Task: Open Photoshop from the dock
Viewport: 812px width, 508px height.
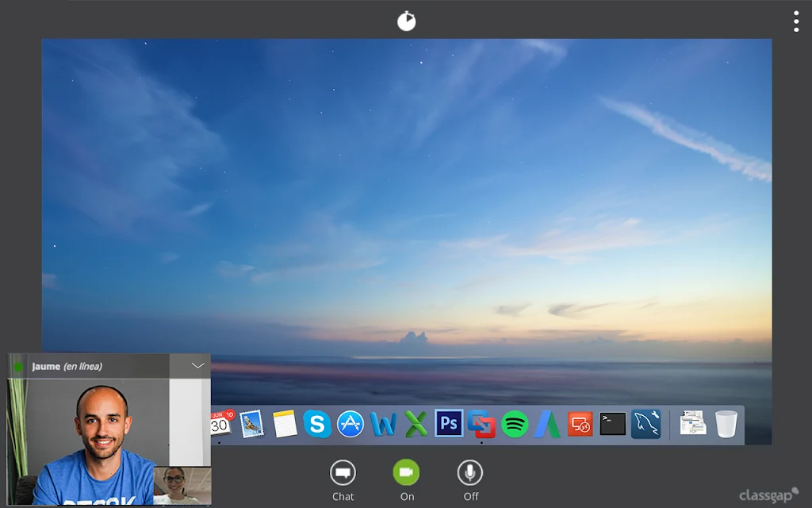Action: point(449,424)
